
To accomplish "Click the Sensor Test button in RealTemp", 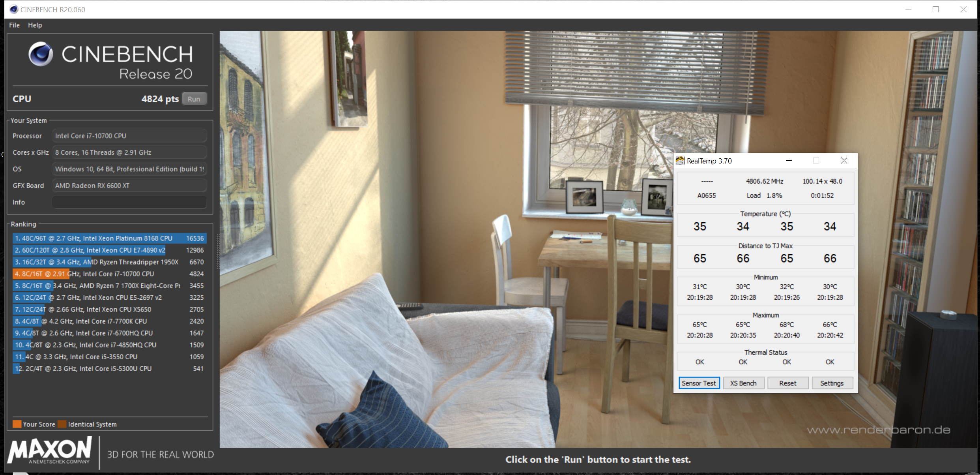I will [x=699, y=383].
